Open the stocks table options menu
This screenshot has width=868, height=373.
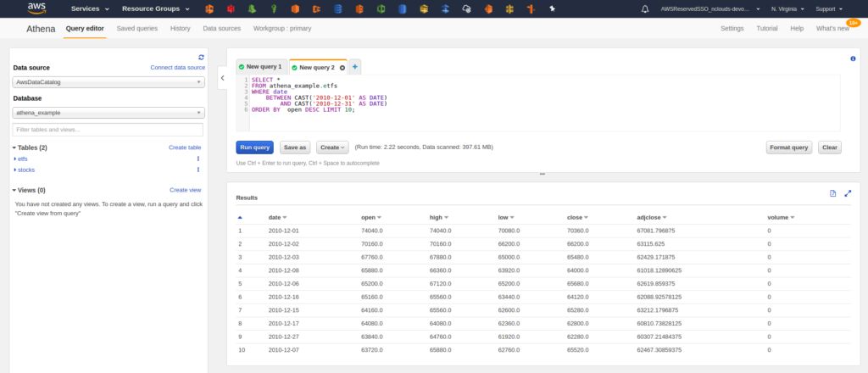[x=198, y=170]
